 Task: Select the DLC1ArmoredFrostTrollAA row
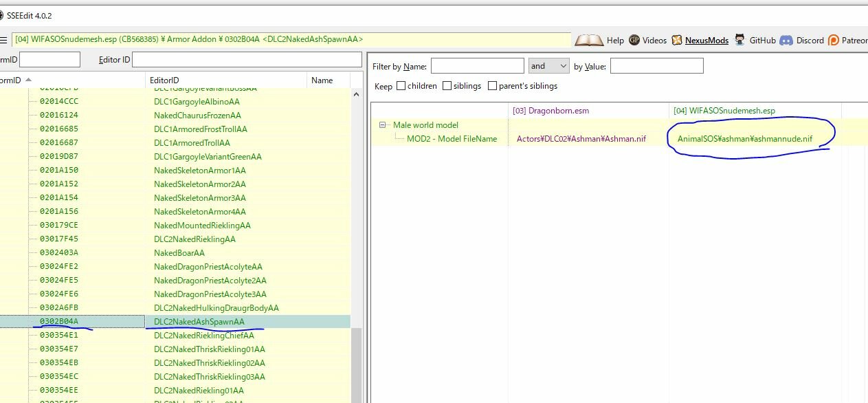(175, 129)
